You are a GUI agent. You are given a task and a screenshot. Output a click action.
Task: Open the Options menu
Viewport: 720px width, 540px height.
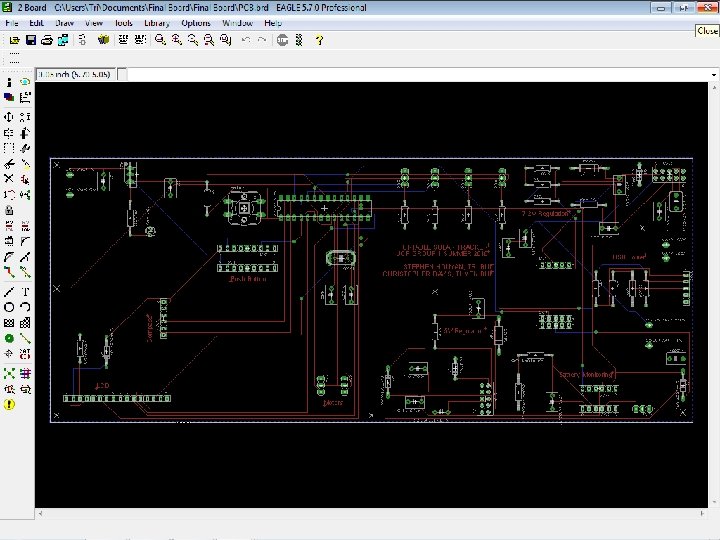[196, 22]
